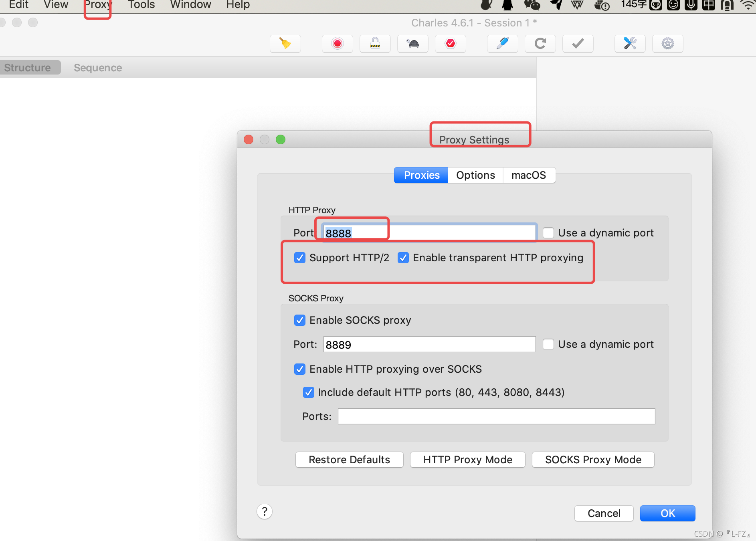Click Restore Defaults

point(349,460)
